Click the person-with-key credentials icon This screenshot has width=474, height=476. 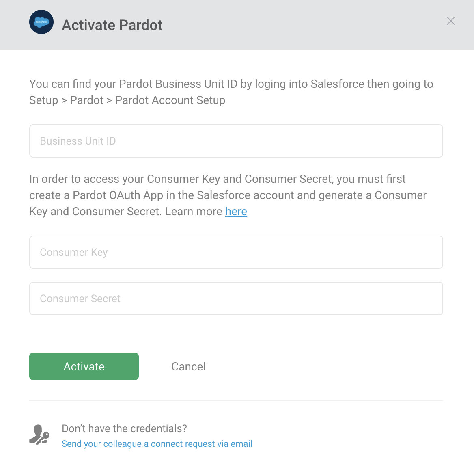click(39, 435)
